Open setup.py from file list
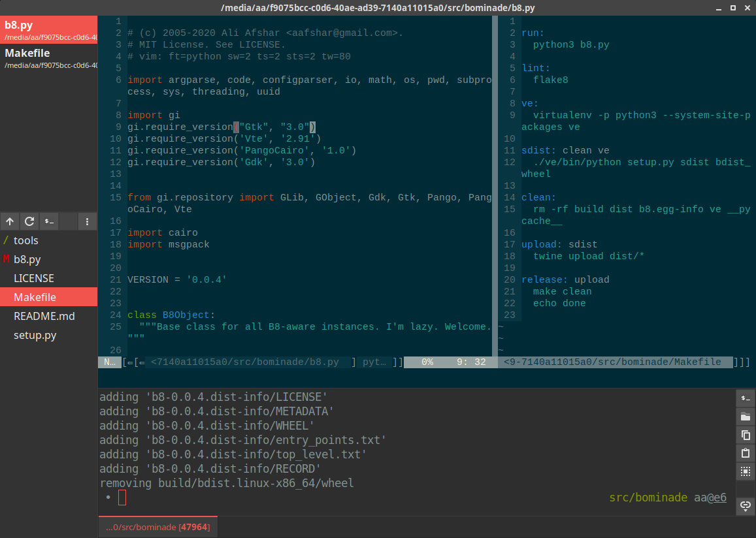This screenshot has width=756, height=538. 49,335
